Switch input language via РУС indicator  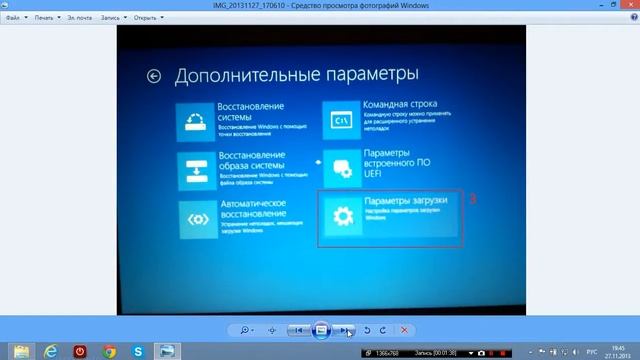pos(591,352)
